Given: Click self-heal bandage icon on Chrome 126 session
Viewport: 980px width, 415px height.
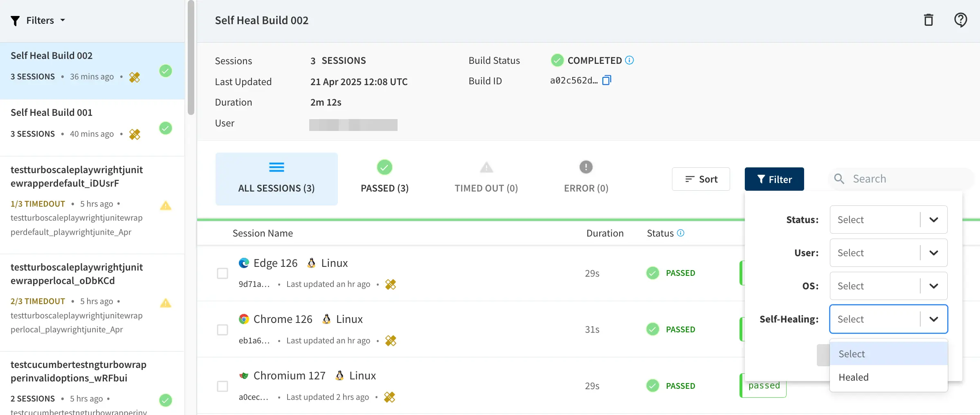Looking at the screenshot, I should coord(391,341).
